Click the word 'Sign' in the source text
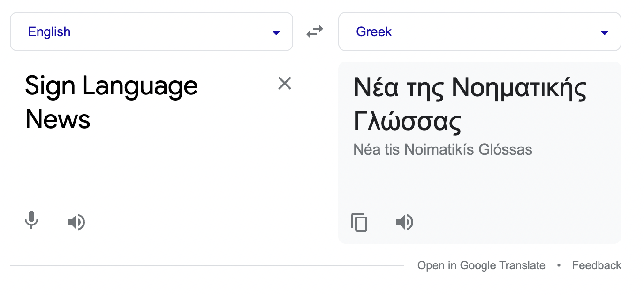The height and width of the screenshot is (295, 644). click(49, 86)
